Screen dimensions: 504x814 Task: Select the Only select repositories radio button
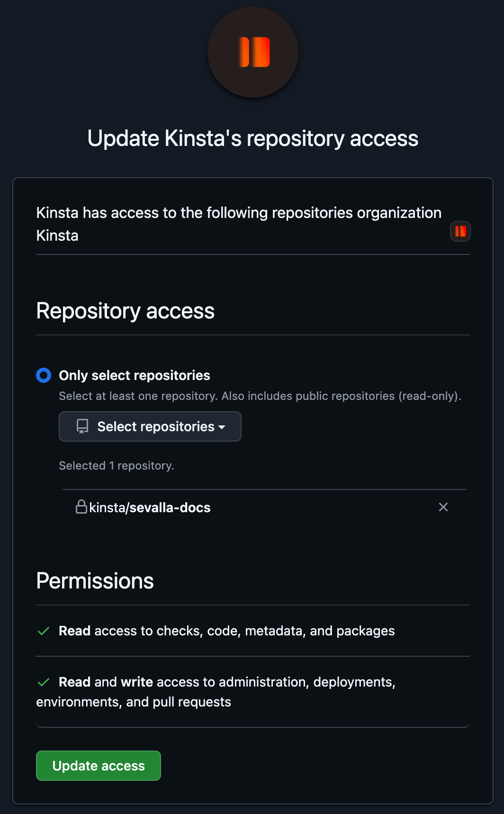point(43,375)
